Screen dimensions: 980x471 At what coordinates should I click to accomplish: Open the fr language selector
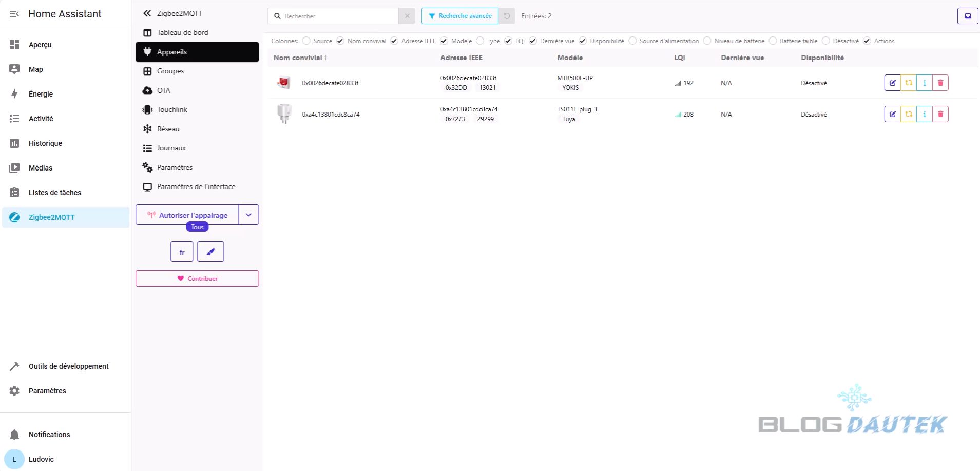click(x=182, y=252)
